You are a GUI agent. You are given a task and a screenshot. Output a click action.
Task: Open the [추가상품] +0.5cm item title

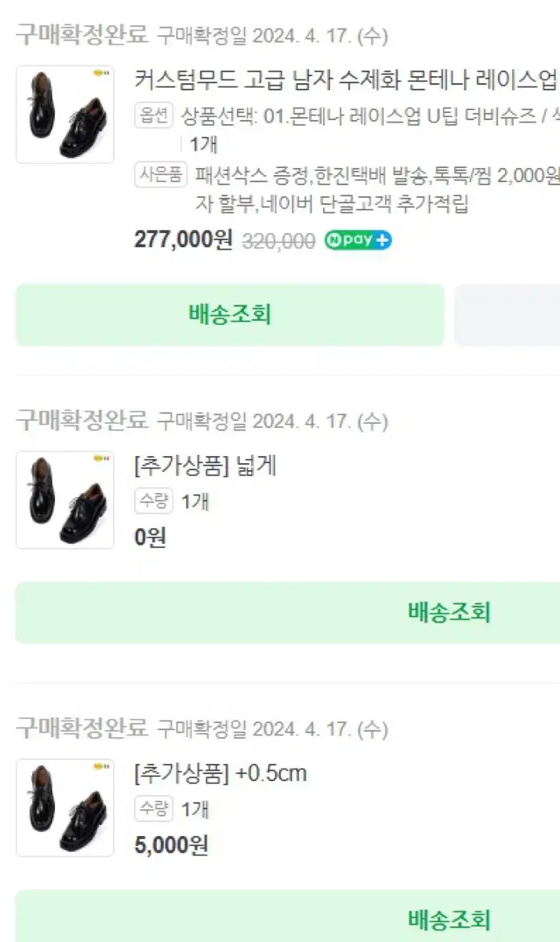click(x=220, y=773)
